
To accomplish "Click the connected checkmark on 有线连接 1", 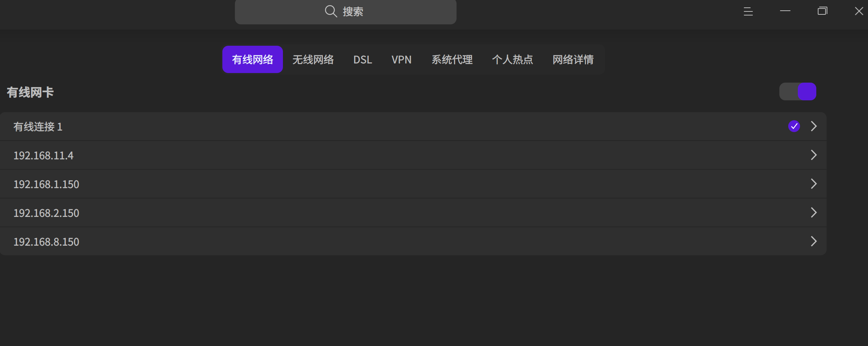I will tap(794, 126).
